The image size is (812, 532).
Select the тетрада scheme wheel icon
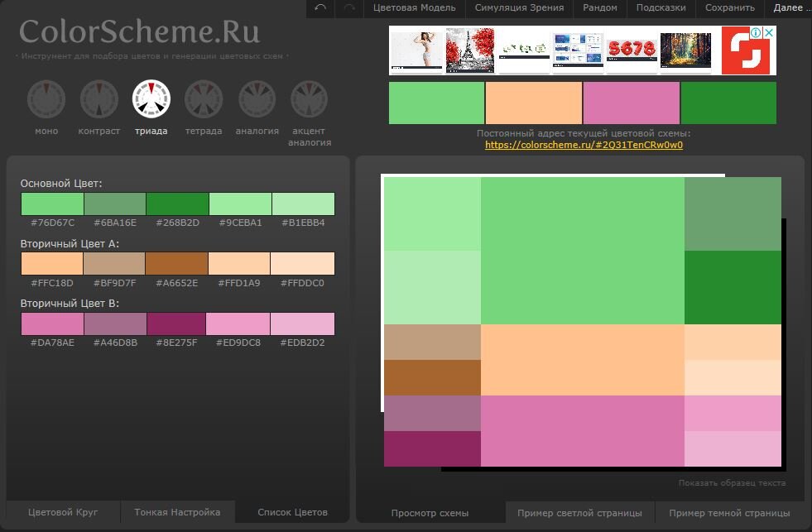204,98
